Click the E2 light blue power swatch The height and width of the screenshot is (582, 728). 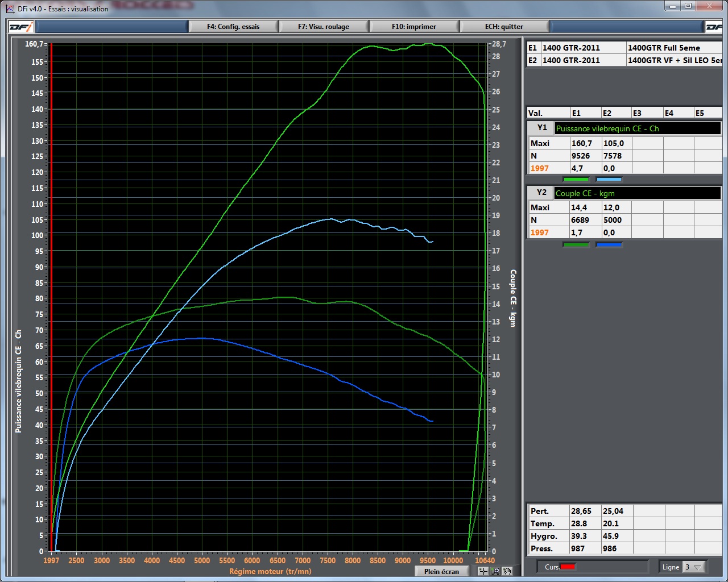pyautogui.click(x=609, y=179)
